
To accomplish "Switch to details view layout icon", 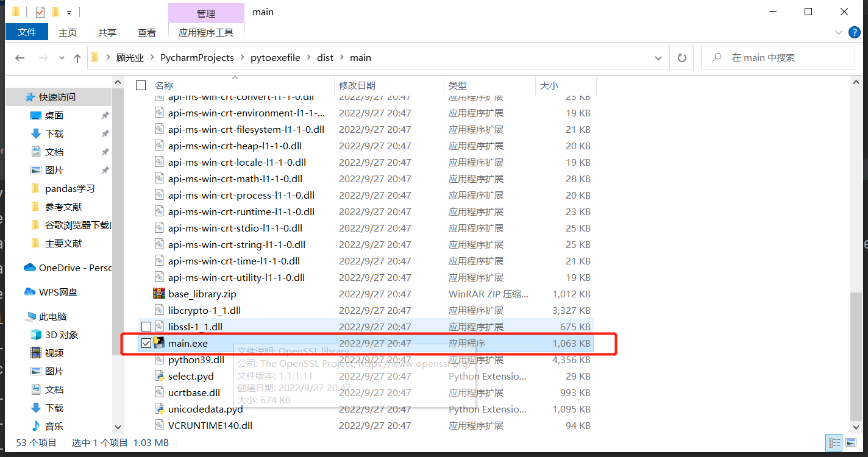I will click(x=834, y=443).
